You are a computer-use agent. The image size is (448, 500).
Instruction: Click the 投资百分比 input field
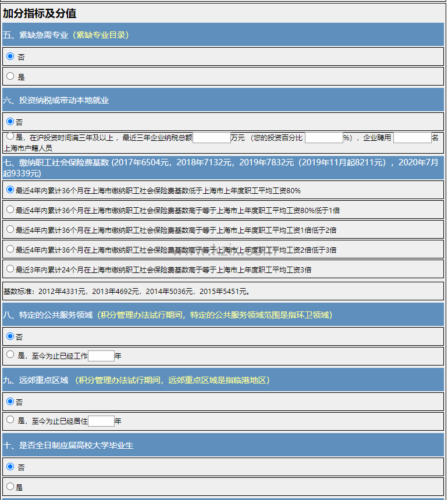point(323,138)
